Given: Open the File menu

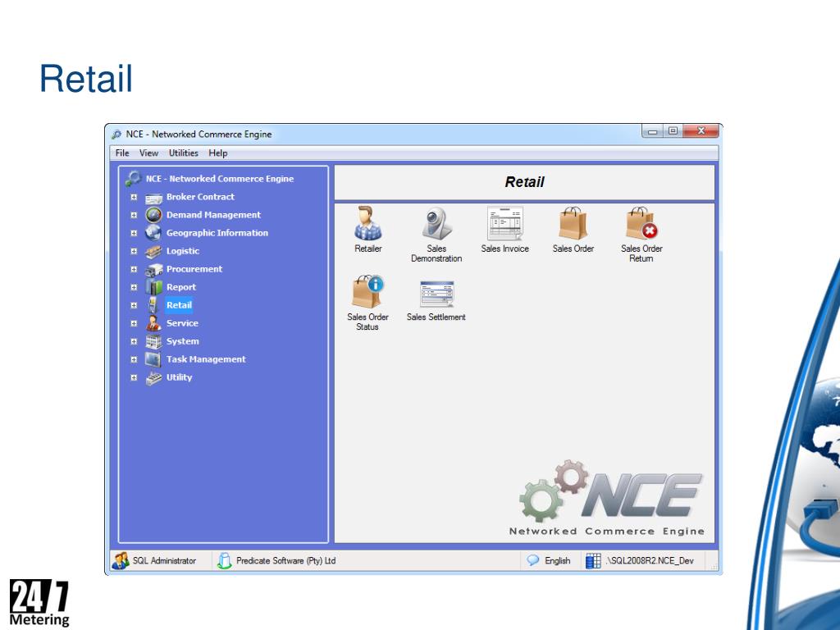Looking at the screenshot, I should point(122,153).
